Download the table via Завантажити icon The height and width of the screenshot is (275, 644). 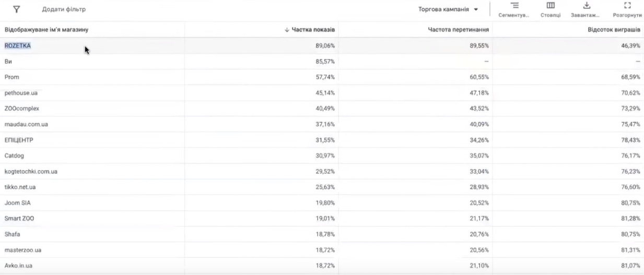(x=586, y=9)
